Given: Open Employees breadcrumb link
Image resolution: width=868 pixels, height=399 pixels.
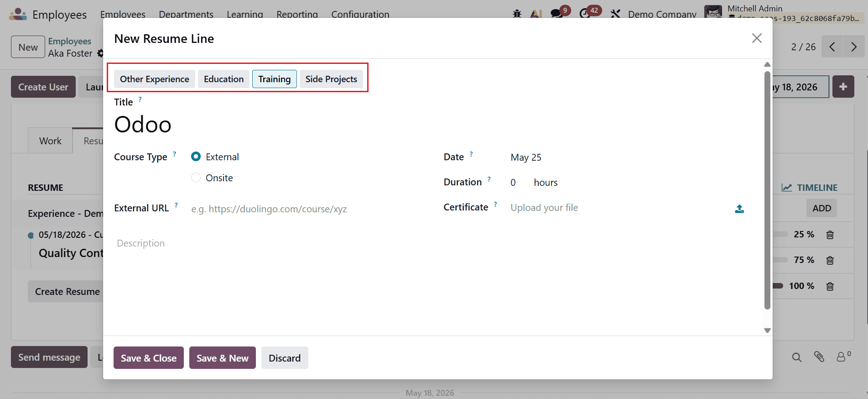Looking at the screenshot, I should pyautogui.click(x=70, y=41).
